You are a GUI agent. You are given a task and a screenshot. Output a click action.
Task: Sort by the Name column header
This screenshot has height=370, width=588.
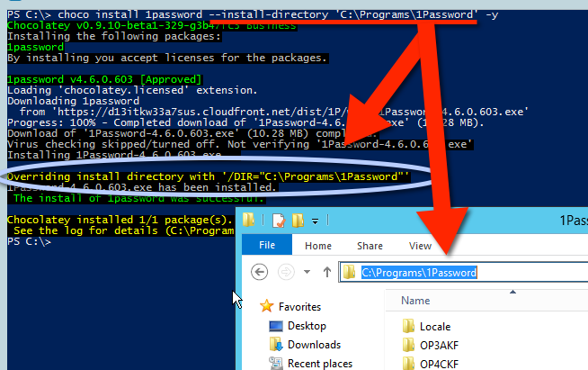pyautogui.click(x=415, y=300)
